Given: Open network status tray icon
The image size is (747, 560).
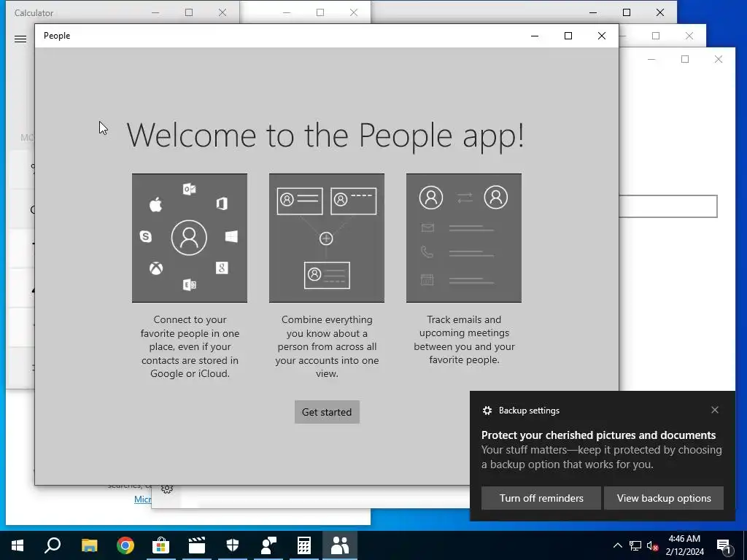Looking at the screenshot, I should [x=635, y=545].
